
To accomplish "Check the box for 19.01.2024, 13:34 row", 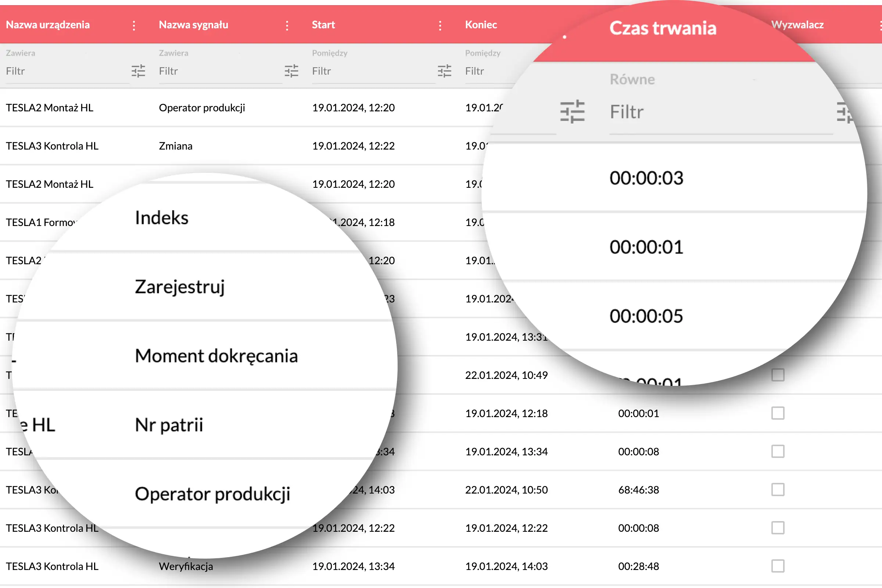I will pos(778,451).
